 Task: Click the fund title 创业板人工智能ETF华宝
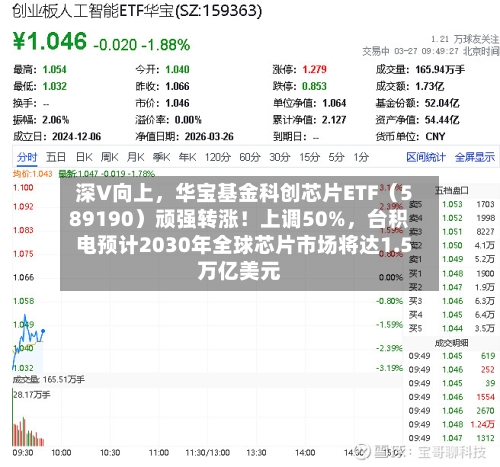93,11
